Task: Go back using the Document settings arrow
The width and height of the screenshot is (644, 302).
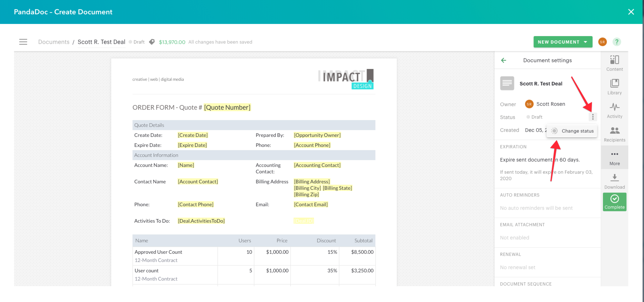Action: (x=504, y=60)
